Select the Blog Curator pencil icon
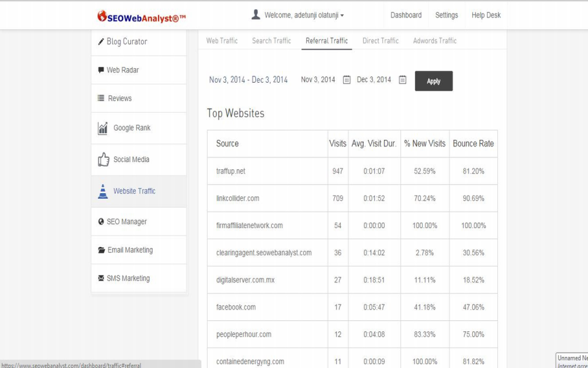 [100, 41]
